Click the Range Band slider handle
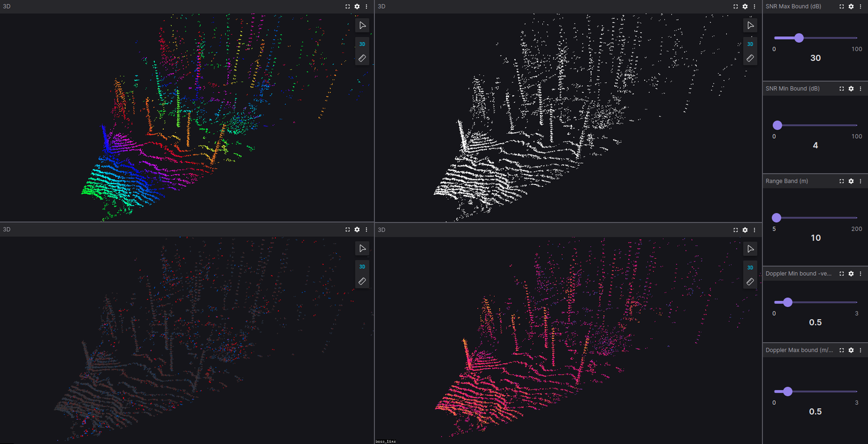868x444 pixels. (776, 217)
